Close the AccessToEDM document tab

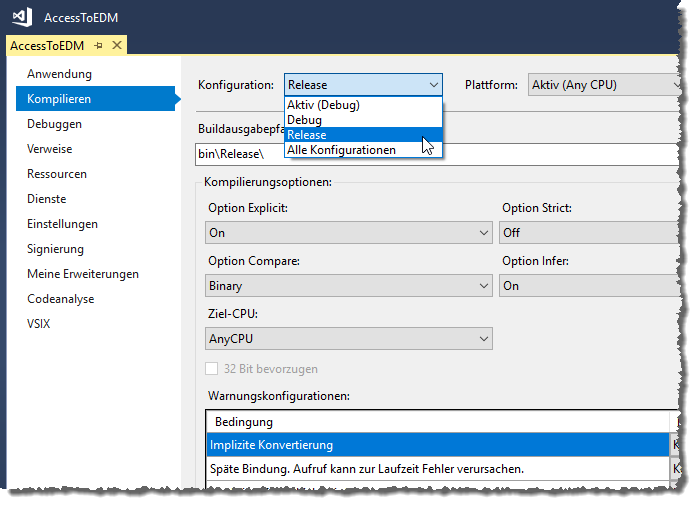pos(116,46)
